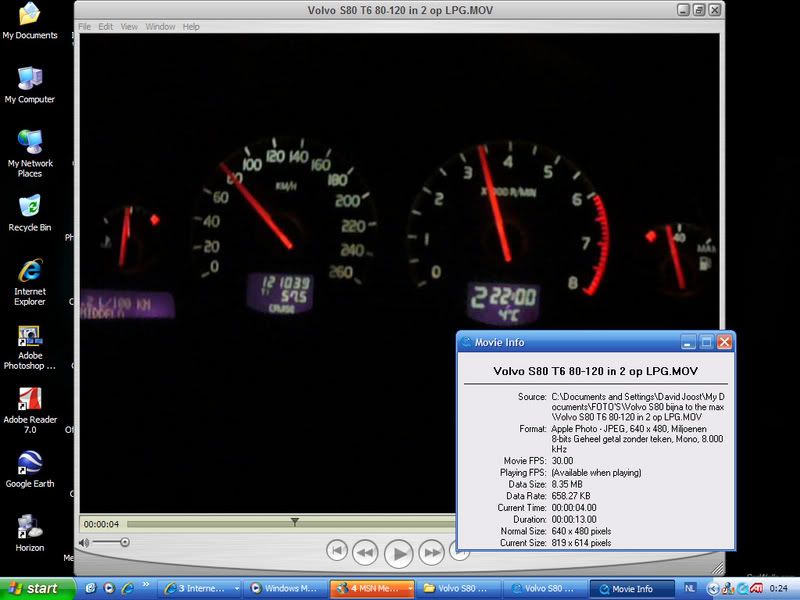Select the My Network Places icon
The height and width of the screenshot is (600, 800).
pyautogui.click(x=30, y=154)
